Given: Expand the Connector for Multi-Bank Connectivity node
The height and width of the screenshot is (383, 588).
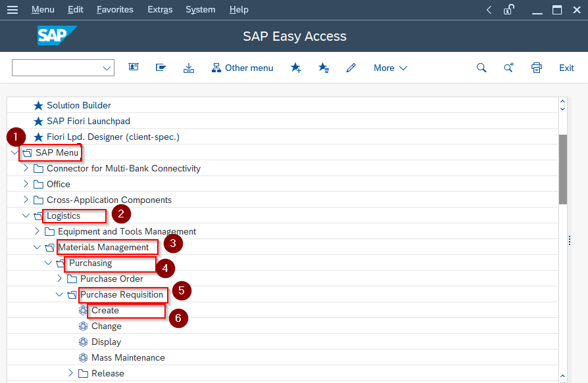Looking at the screenshot, I should coord(26,168).
